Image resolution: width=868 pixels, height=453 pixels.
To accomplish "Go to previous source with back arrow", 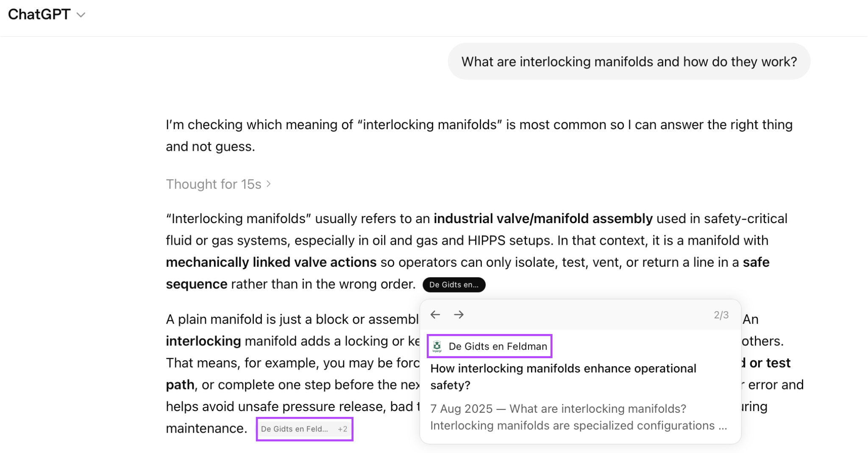I will [x=435, y=315].
